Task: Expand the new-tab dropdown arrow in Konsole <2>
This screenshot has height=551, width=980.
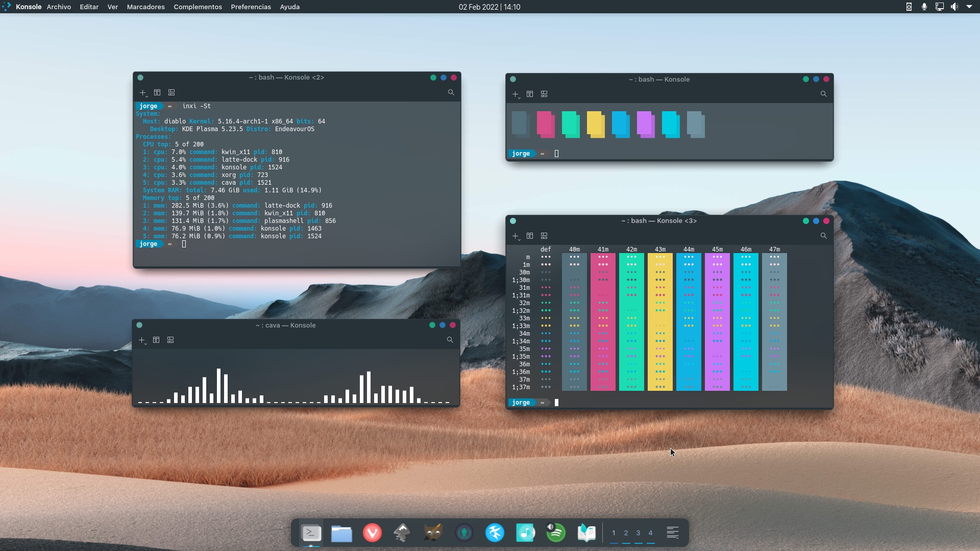Action: 147,97
